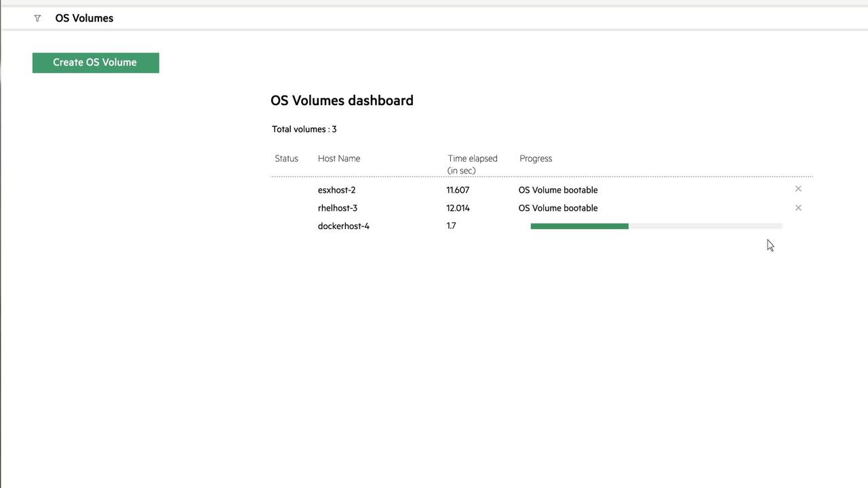Sort by the Host Name column header
The height and width of the screenshot is (488, 868).
click(338, 158)
